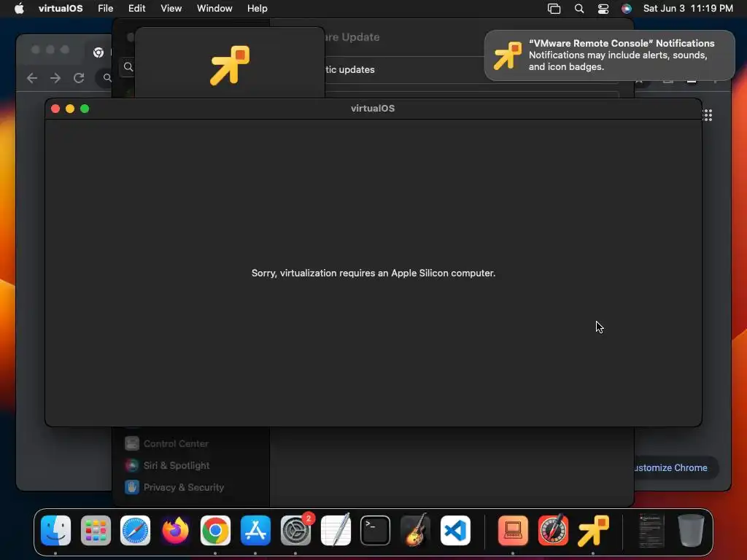This screenshot has height=560, width=747.
Task: Open the virtualOS laptop icon in Dock
Action: (x=513, y=530)
